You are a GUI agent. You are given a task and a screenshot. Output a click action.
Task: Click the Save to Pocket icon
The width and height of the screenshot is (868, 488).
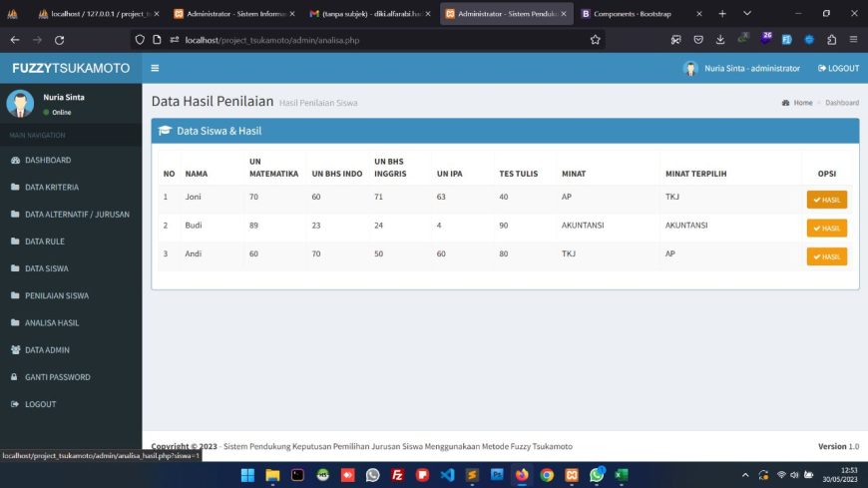click(698, 40)
